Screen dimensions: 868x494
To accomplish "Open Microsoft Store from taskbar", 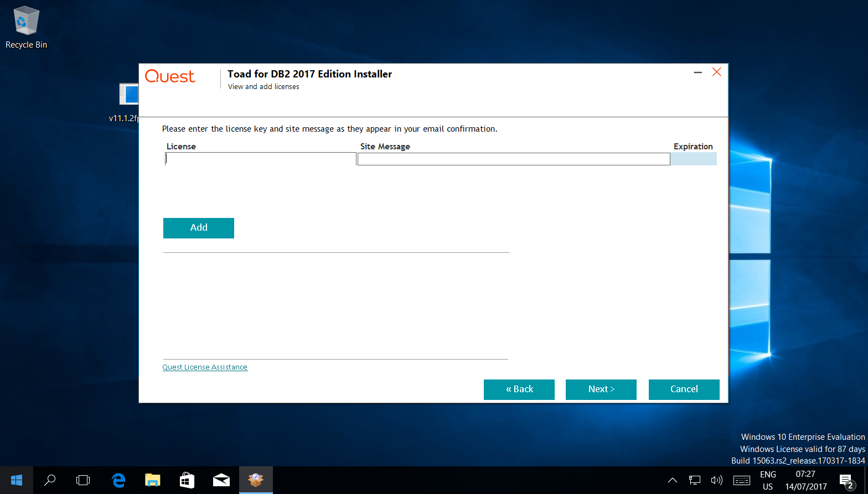I will (x=187, y=480).
